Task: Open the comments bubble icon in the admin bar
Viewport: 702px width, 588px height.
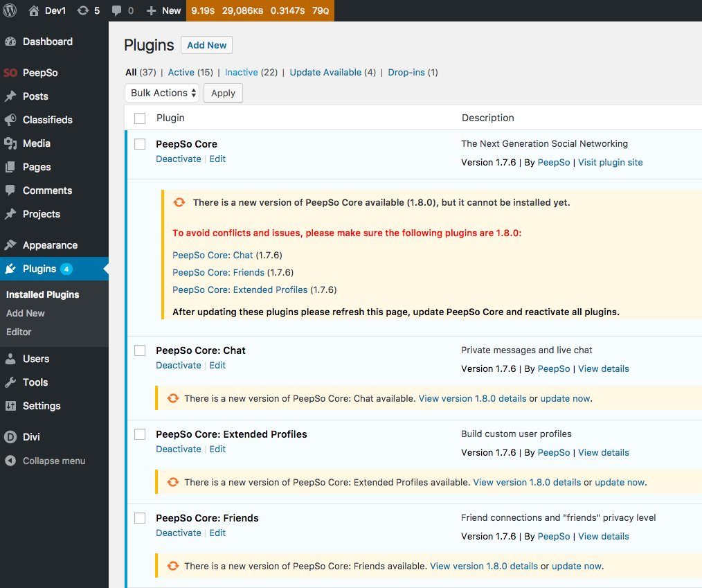Action: coord(116,11)
